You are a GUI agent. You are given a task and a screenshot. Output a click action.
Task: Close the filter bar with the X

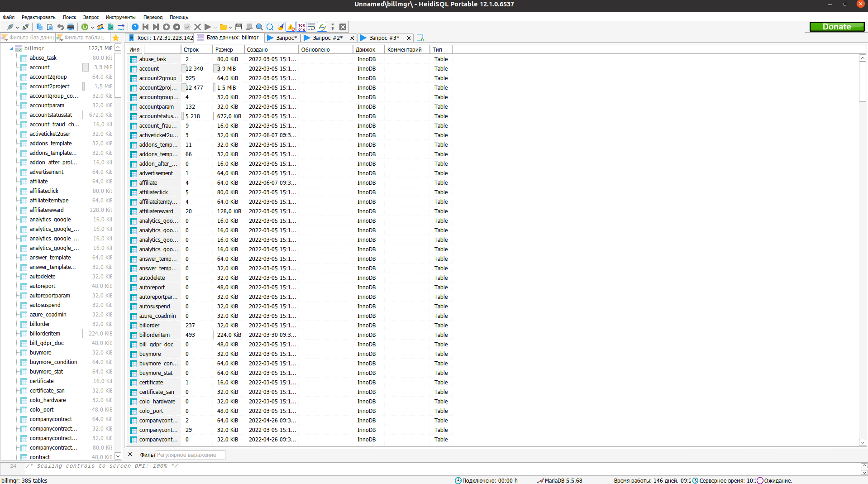130,455
